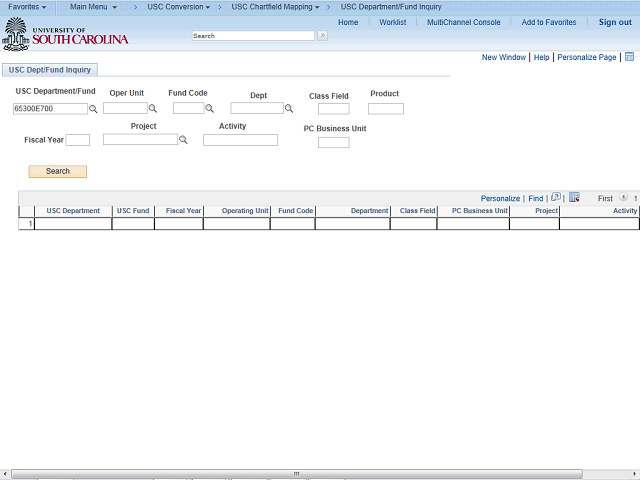This screenshot has width=640, height=480.
Task: Sort by Operating Unit column header
Action: coord(245,211)
